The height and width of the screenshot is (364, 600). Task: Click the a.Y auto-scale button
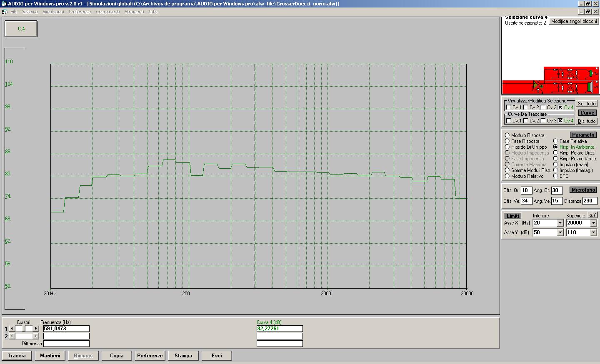point(592,215)
